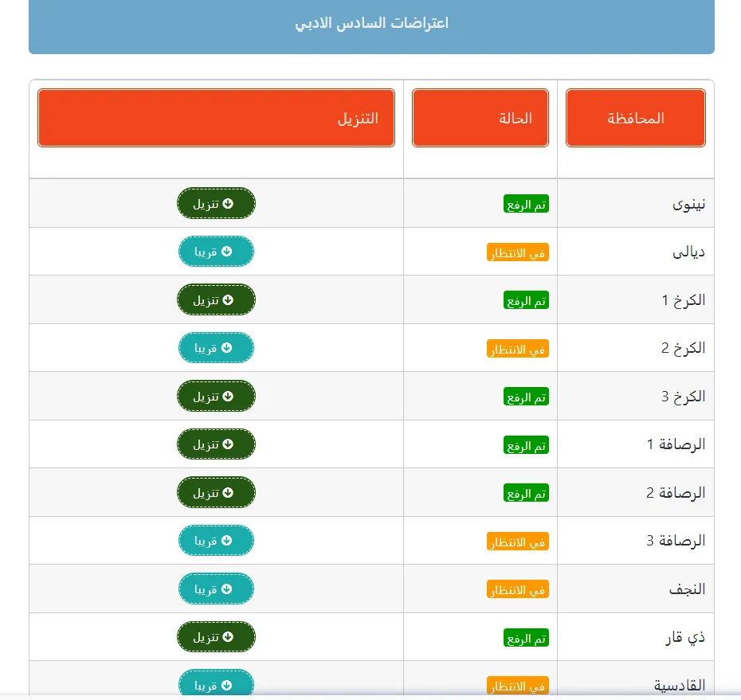This screenshot has width=741, height=700.
Task: Click the download arrow icon in ذي قار row
Action: pos(228,637)
